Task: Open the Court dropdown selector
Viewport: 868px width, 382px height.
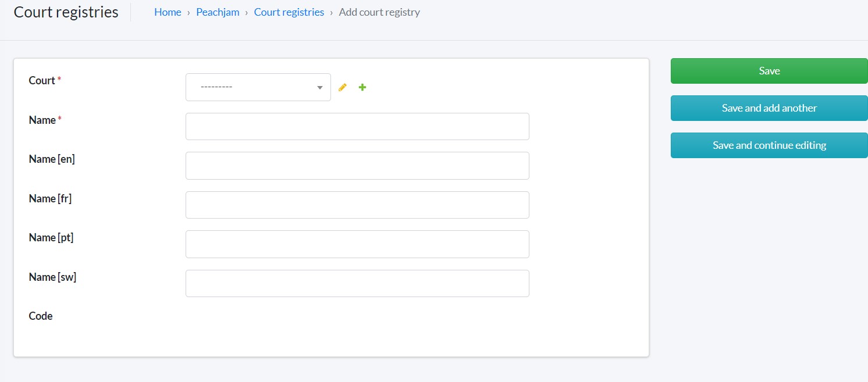Action: click(258, 87)
